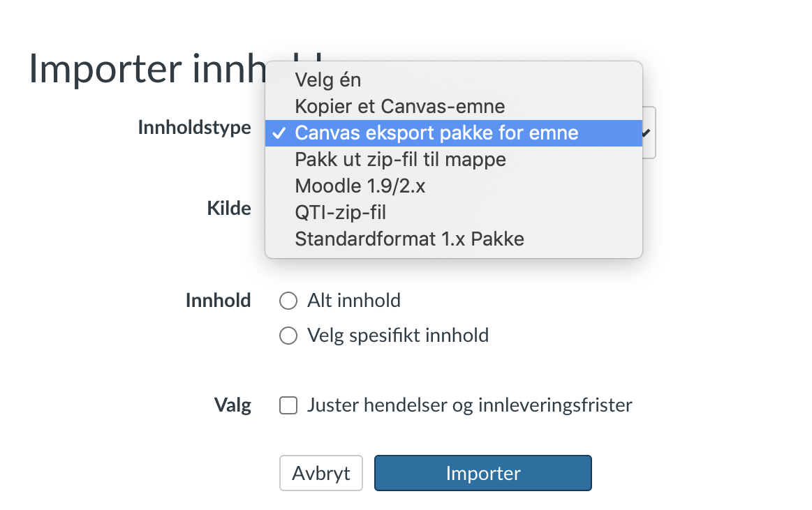
Task: Select "Pakk ut zip-fil til mappe" option
Action: [400, 159]
